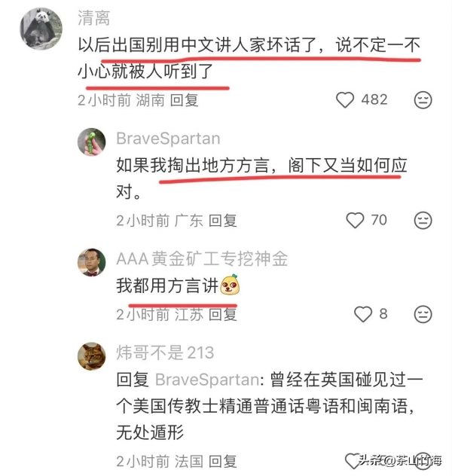Viewport: 452px width, 476px height.
Task: Open 炜哥不是213 username link
Action: tap(165, 352)
